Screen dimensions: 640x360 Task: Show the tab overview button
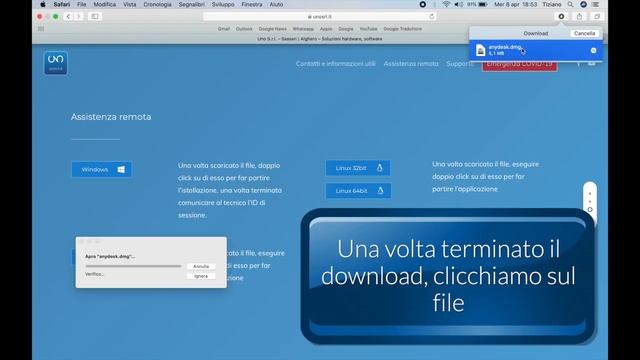[x=597, y=16]
